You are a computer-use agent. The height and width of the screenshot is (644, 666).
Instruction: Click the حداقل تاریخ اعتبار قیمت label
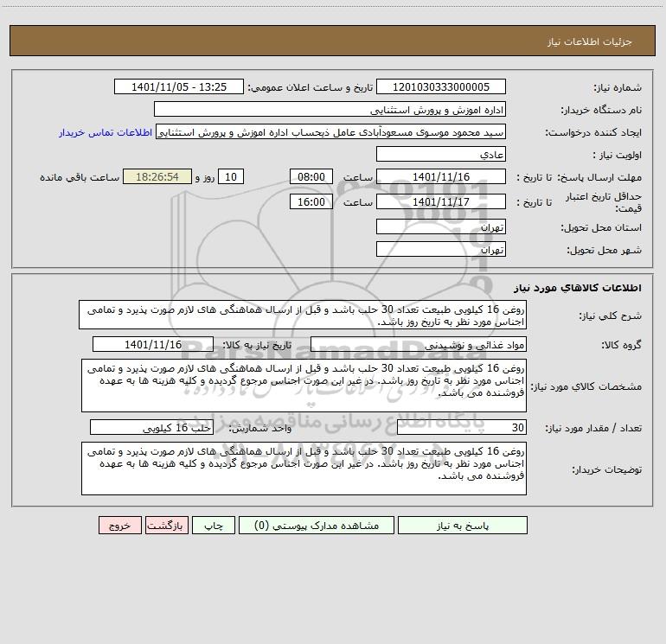click(x=603, y=202)
